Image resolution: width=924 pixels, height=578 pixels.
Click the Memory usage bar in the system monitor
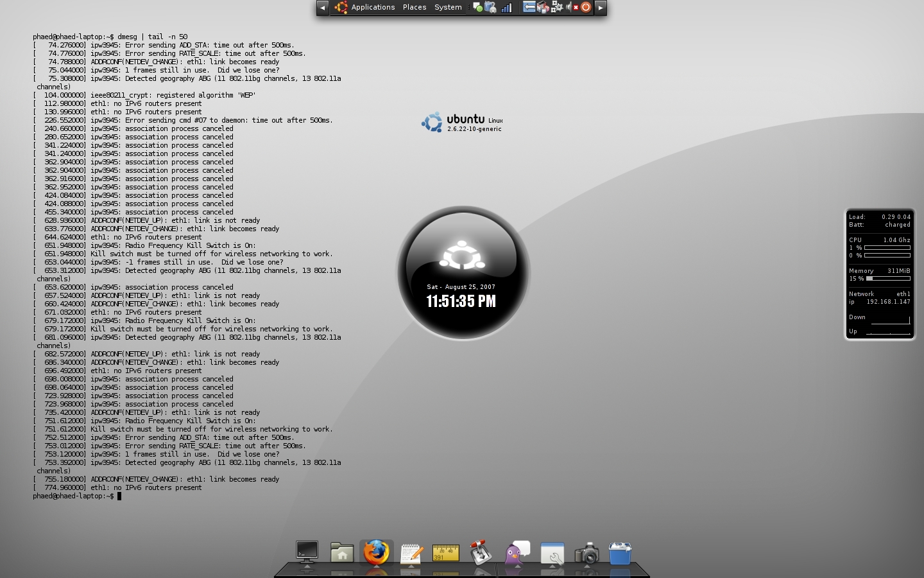(889, 279)
